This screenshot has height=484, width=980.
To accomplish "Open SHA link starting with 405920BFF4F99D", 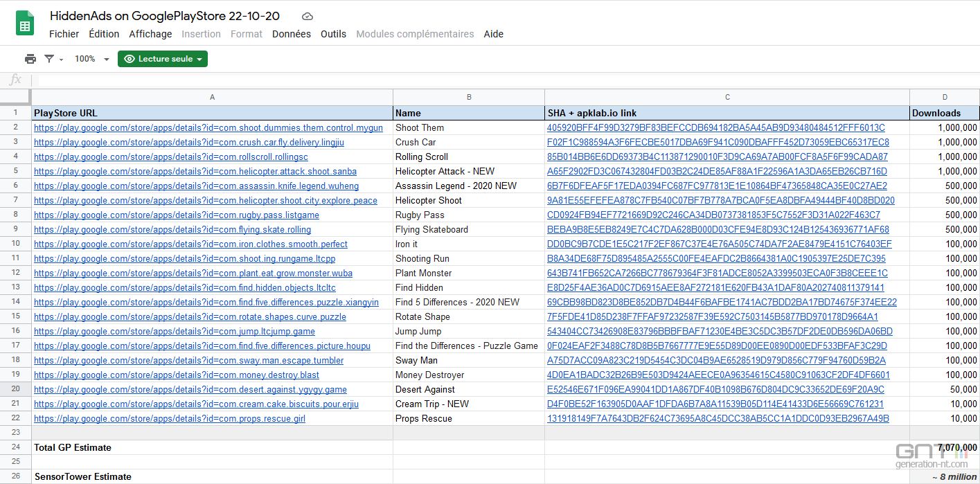I will click(716, 127).
